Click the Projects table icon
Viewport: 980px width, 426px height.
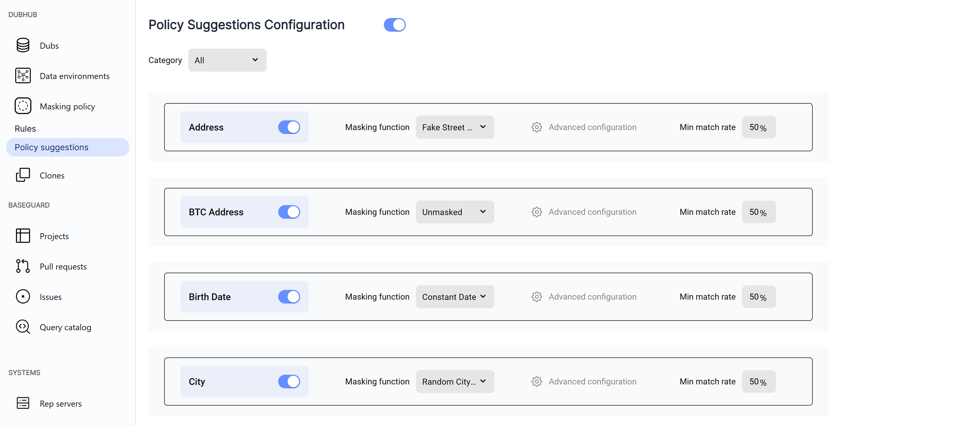pos(23,236)
